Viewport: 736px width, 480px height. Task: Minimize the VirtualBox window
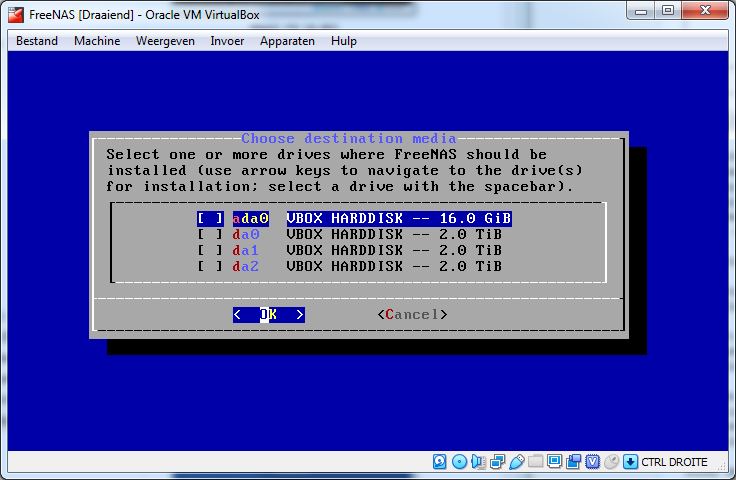pyautogui.click(x=641, y=11)
